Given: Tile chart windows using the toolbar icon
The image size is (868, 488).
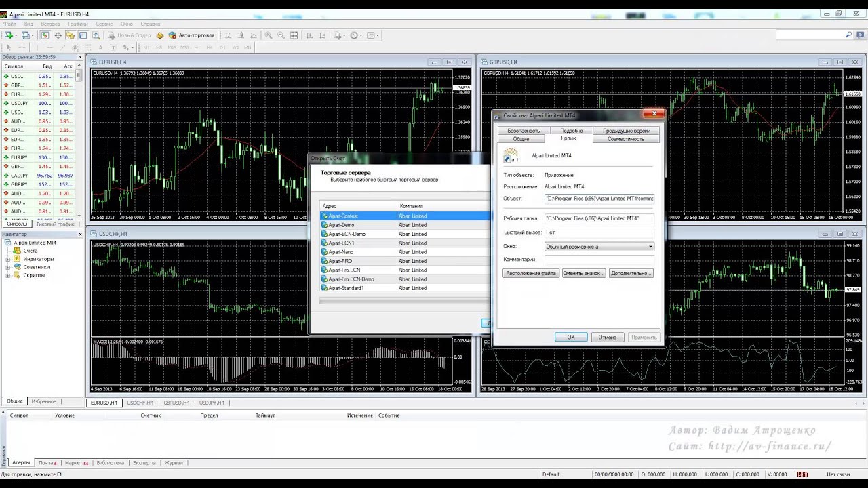Looking at the screenshot, I should [x=294, y=35].
